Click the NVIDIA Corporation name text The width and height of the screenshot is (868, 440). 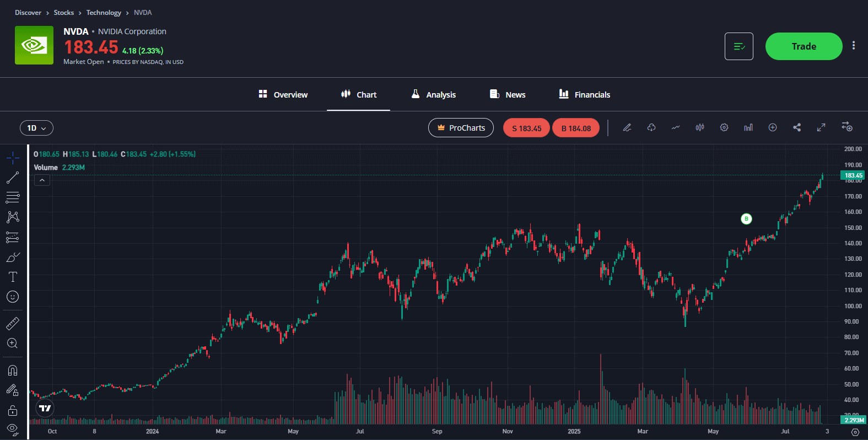132,31
